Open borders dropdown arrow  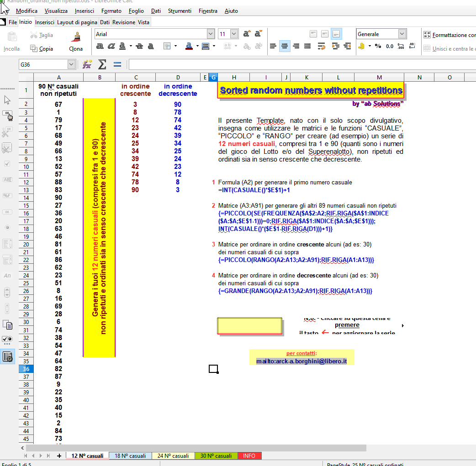coord(176,46)
